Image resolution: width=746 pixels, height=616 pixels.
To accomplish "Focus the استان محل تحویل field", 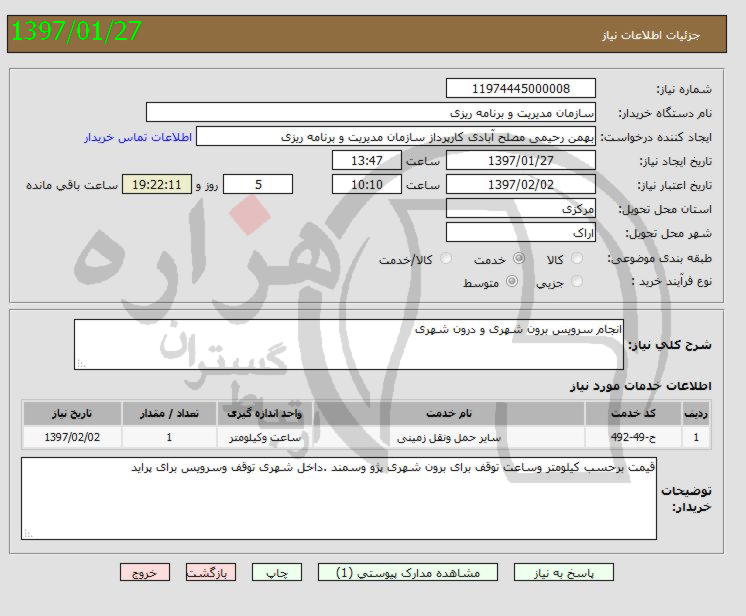I will [x=520, y=209].
